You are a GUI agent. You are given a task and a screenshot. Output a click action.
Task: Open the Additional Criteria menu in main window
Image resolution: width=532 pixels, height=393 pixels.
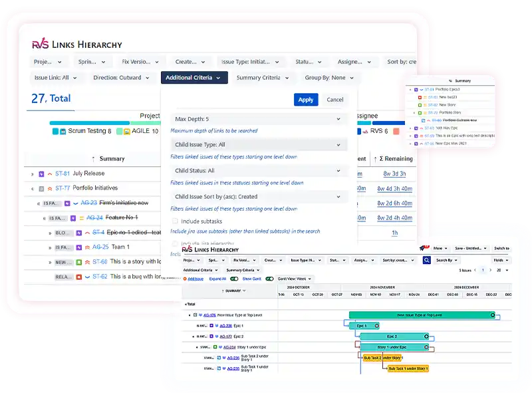pyautogui.click(x=194, y=78)
